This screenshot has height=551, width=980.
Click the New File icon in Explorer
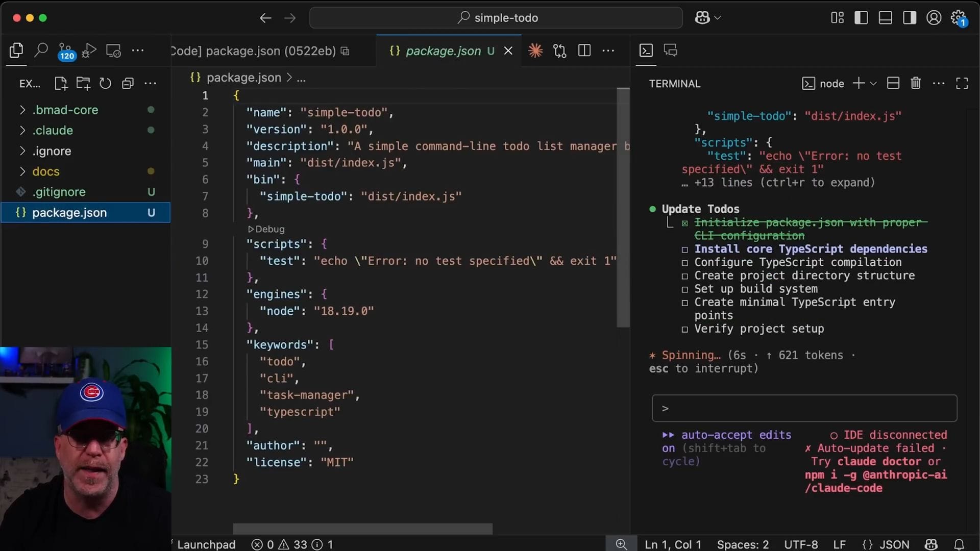[61, 83]
